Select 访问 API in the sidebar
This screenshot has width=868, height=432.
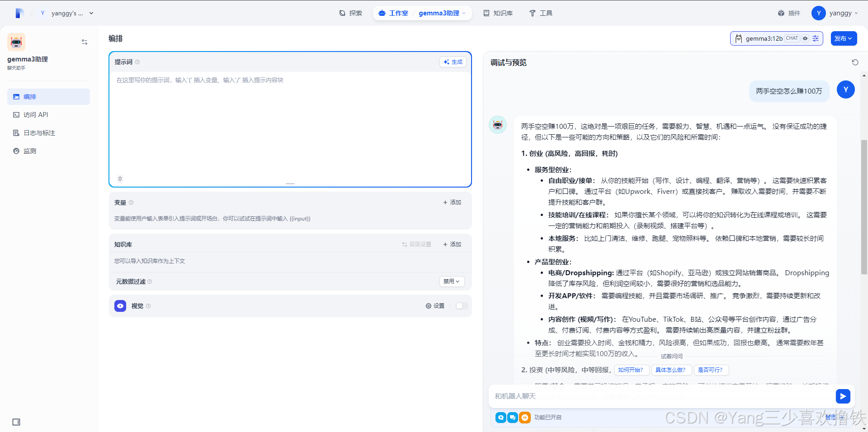tap(48, 115)
